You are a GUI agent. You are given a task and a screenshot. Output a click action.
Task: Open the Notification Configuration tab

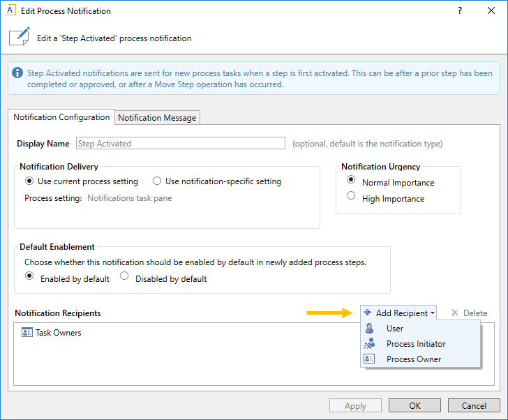pyautogui.click(x=61, y=117)
